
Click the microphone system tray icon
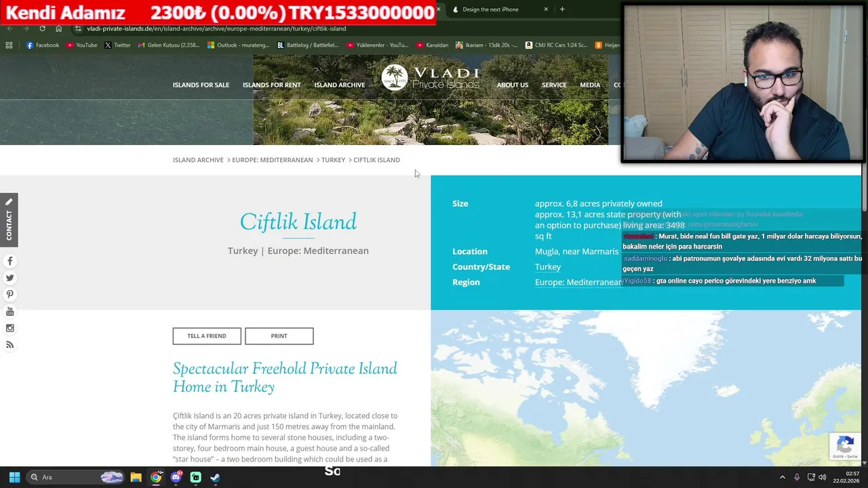(x=797, y=477)
